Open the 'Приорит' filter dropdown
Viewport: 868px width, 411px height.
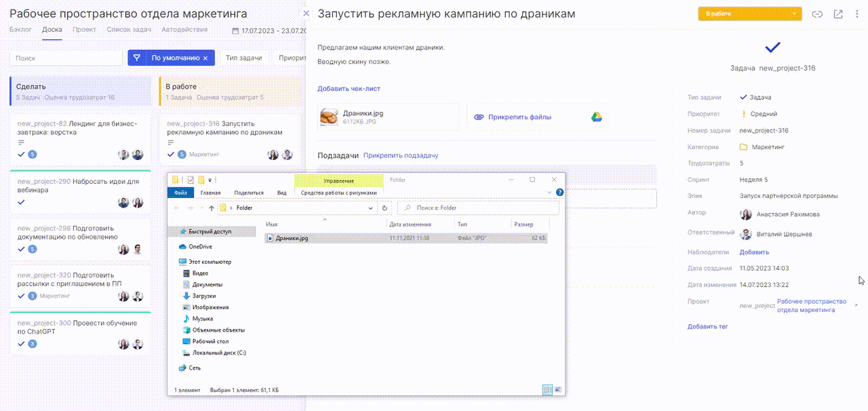click(292, 58)
